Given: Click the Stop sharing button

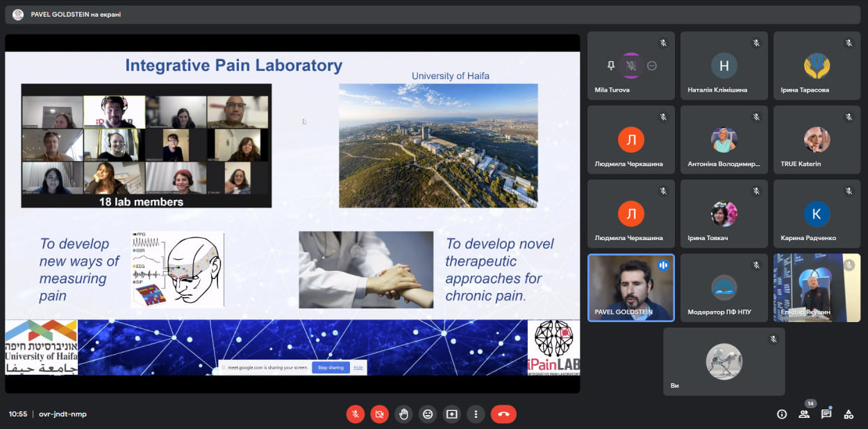Looking at the screenshot, I should tap(331, 367).
